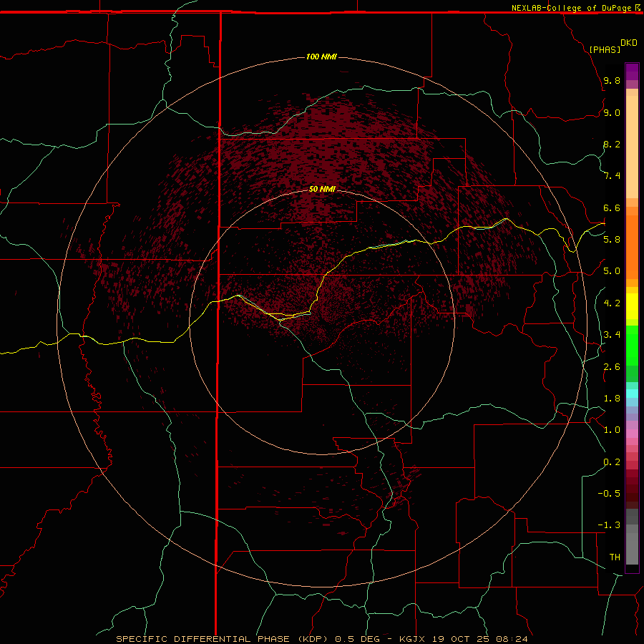
Task: Click the 1.8 scale value
Action: [x=612, y=399]
